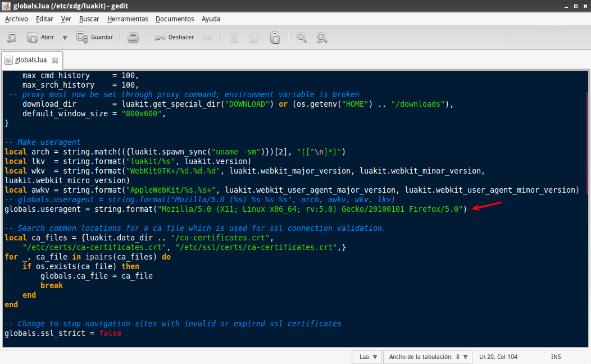Click the INS insert mode indicator
591x364 pixels.
click(x=556, y=357)
